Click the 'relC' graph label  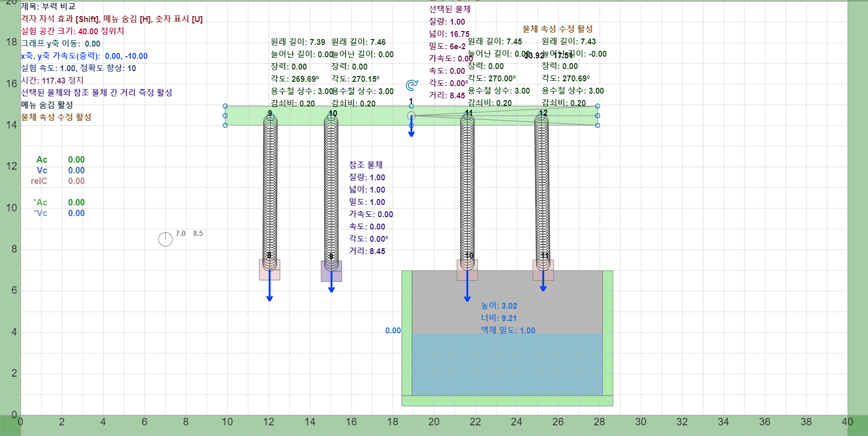point(39,181)
